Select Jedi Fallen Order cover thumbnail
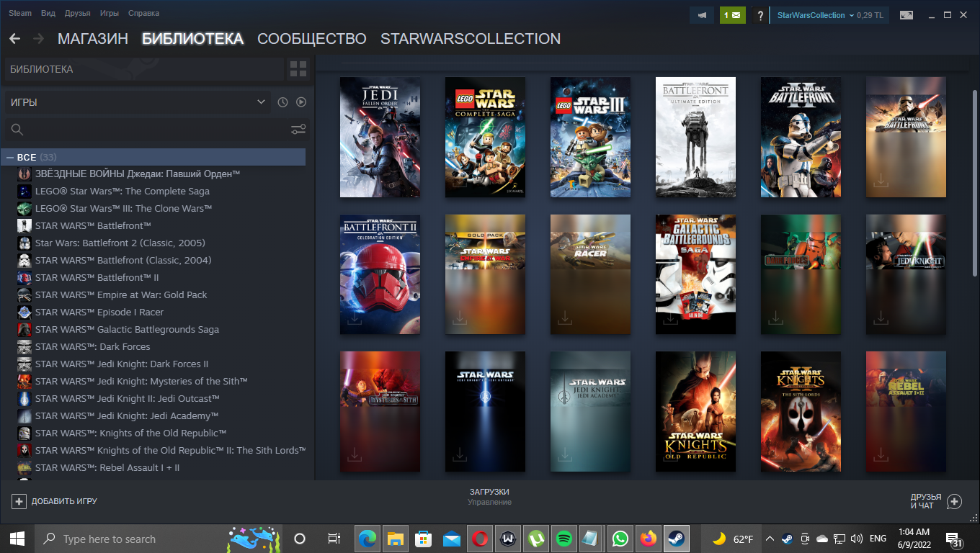Viewport: 980px width, 553px height. pos(380,137)
